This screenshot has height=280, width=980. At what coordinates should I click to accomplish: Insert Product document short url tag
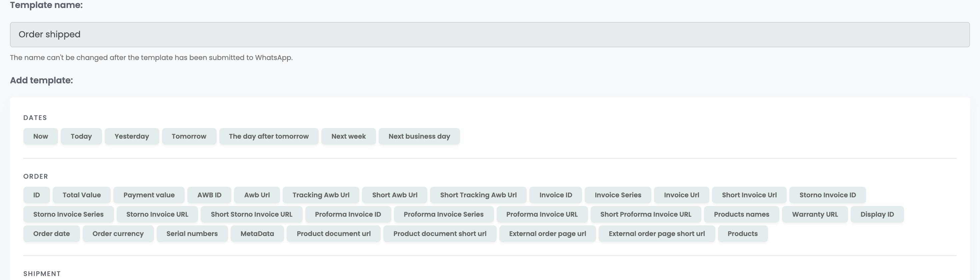(440, 234)
